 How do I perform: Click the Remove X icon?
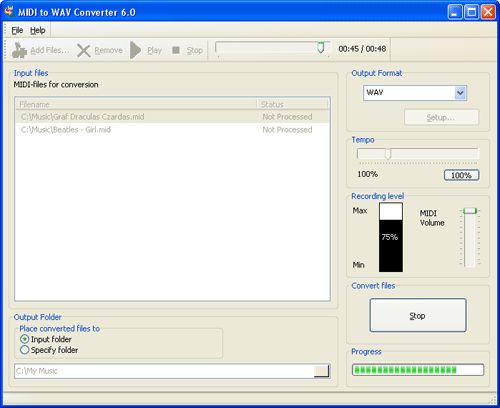click(84, 51)
